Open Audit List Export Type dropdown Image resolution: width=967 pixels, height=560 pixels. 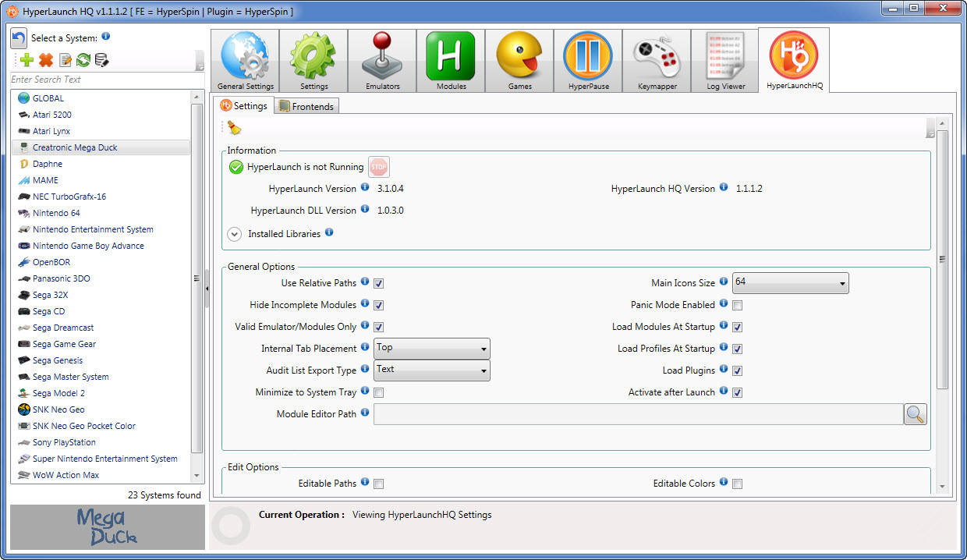432,370
